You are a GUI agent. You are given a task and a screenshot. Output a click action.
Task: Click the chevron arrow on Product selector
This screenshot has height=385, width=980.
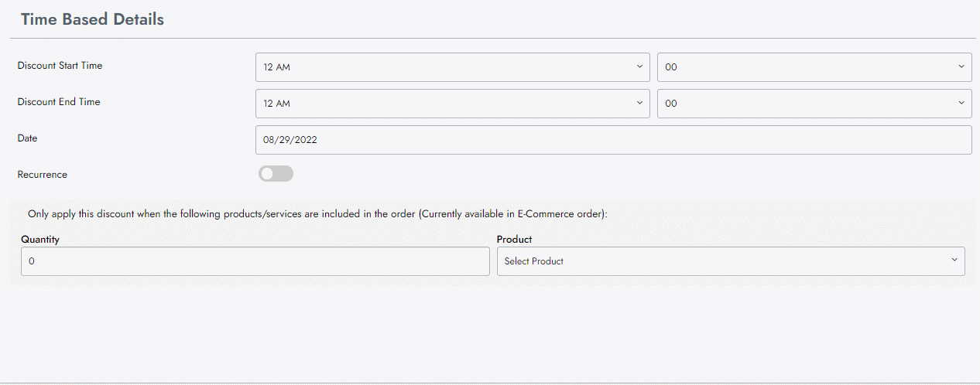(954, 261)
